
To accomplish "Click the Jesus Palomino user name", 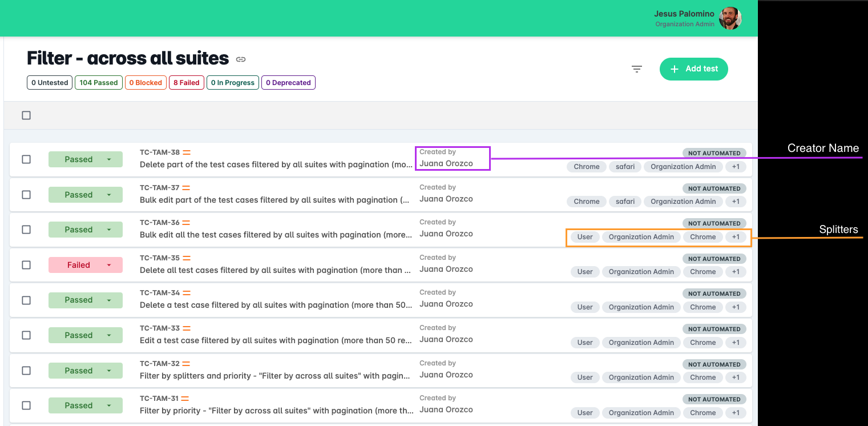I will click(684, 14).
